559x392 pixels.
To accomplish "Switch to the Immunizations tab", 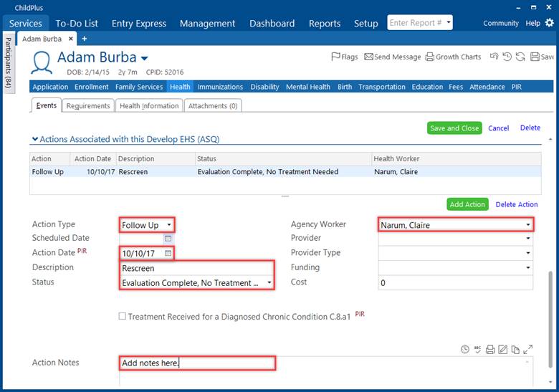I will point(220,87).
